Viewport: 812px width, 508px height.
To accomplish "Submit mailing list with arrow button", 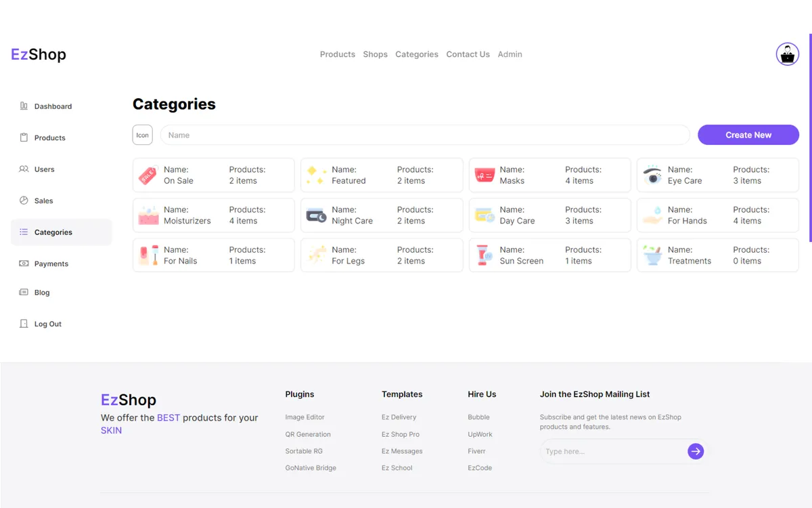I will [x=696, y=451].
